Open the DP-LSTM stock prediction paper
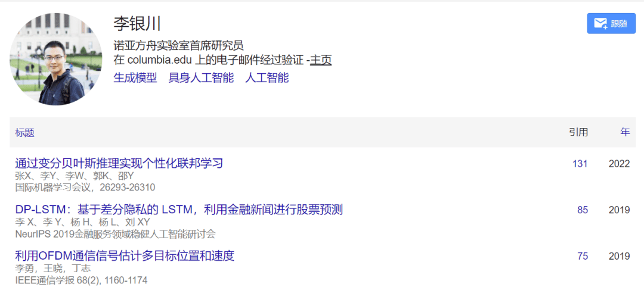The image size is (644, 287). [179, 210]
